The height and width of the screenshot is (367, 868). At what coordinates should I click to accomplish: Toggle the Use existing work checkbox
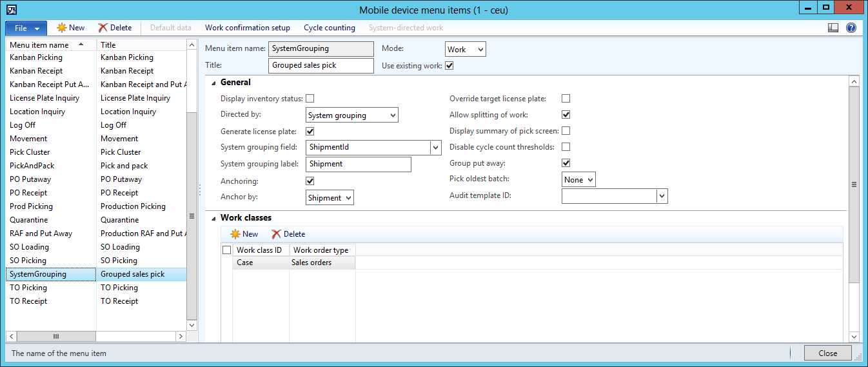click(x=449, y=66)
